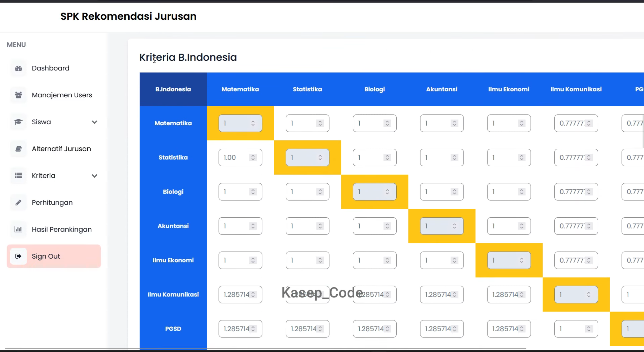Screen dimensions: 644x352
Task: Click stepper in Akuntansi row, Ilmu Ekonomi column
Action: (522, 226)
